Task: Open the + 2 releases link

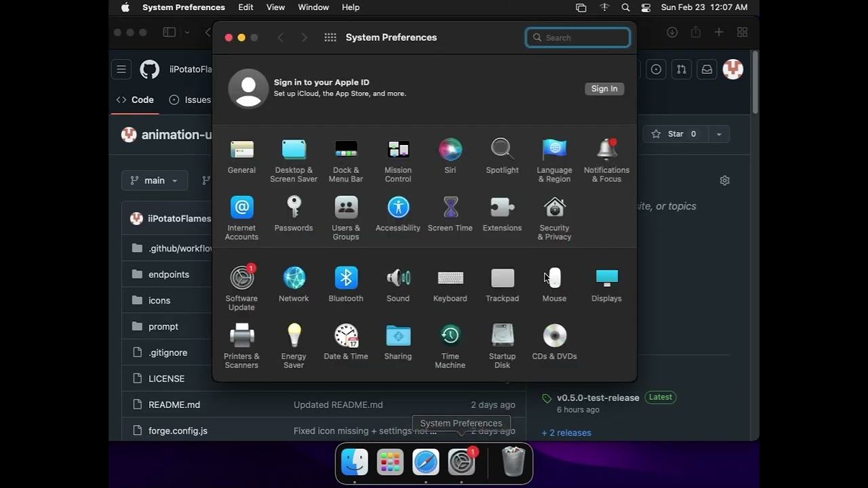Action: tap(566, 432)
